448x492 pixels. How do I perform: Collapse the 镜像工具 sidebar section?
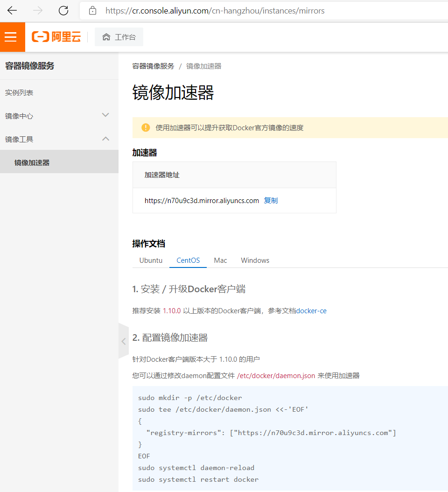105,139
